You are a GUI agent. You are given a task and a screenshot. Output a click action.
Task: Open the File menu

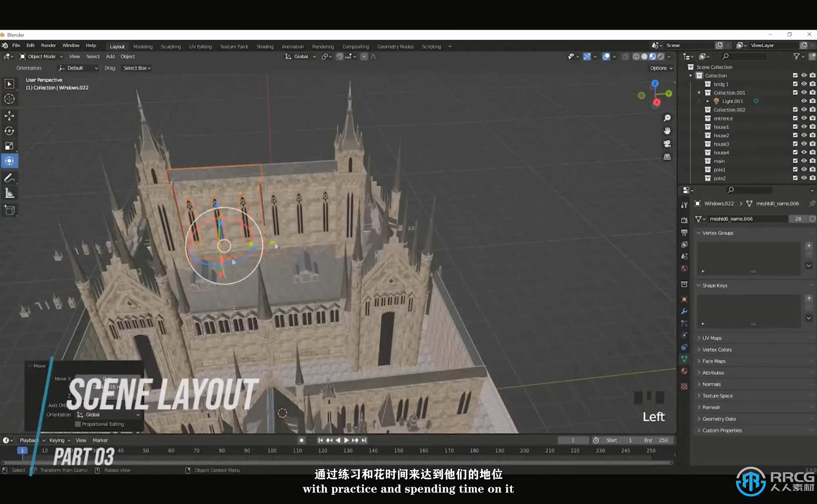point(16,45)
